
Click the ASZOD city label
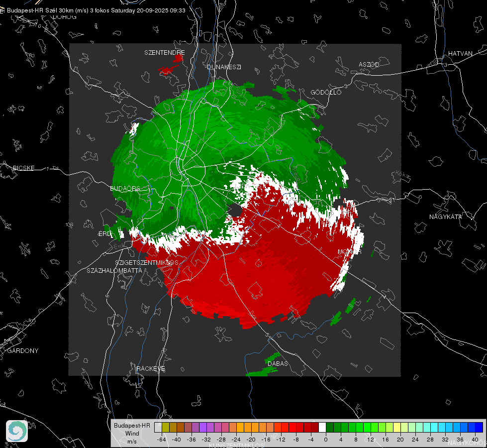369,64
